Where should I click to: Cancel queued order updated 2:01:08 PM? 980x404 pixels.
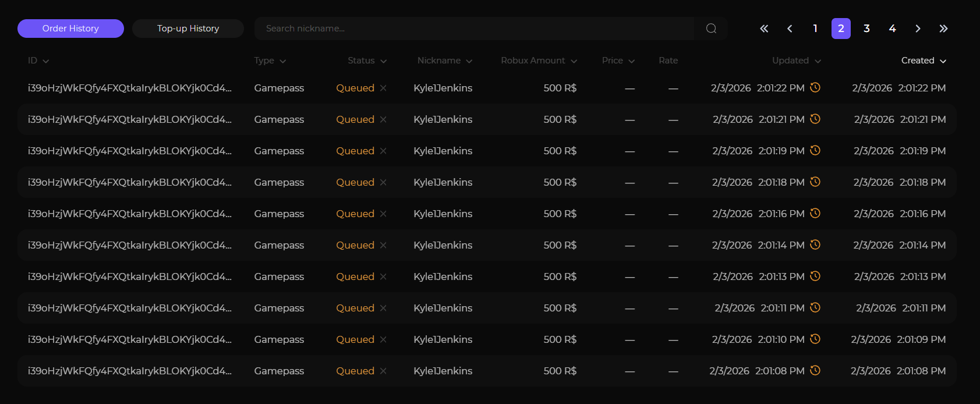tap(383, 371)
